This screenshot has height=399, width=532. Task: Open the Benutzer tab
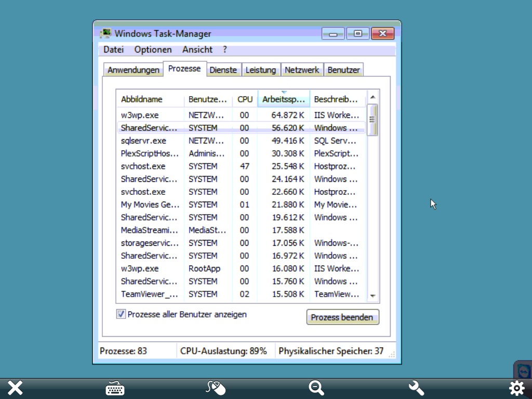tap(343, 70)
